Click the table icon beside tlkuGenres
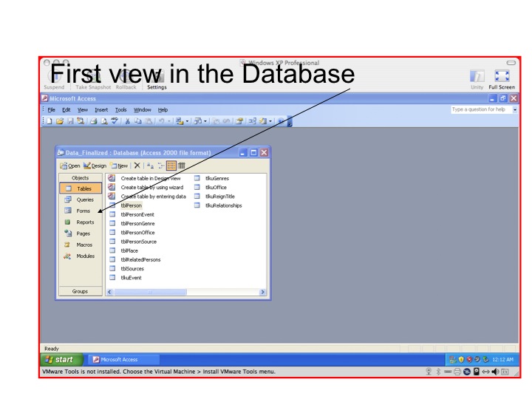The width and height of the screenshot is (532, 399). [197, 178]
